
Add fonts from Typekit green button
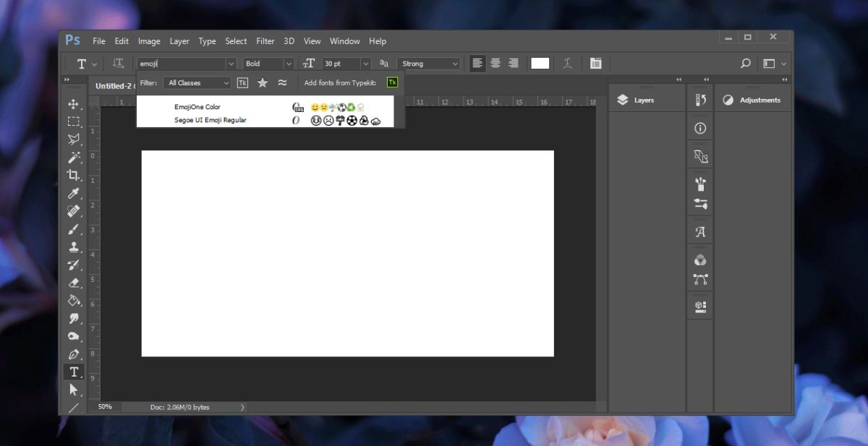pyautogui.click(x=392, y=82)
